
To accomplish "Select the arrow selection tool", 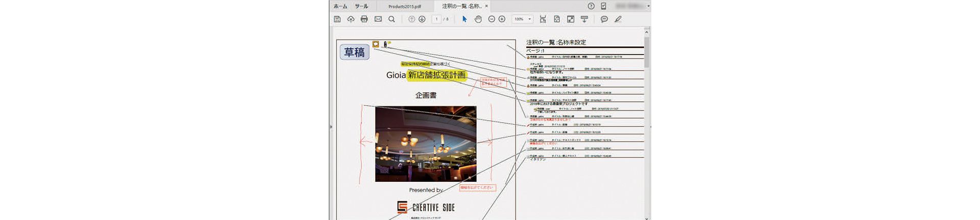I will coord(464,19).
